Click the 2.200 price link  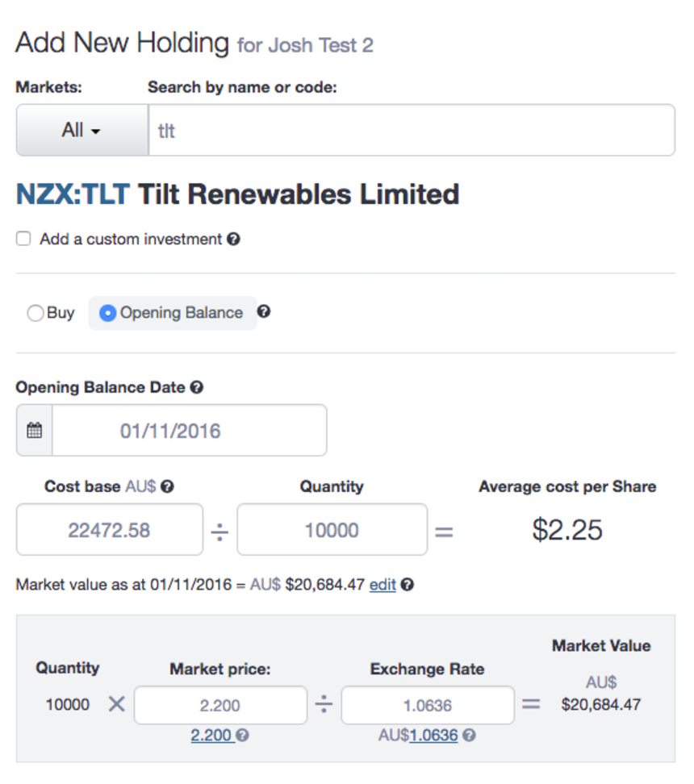pyautogui.click(x=212, y=735)
